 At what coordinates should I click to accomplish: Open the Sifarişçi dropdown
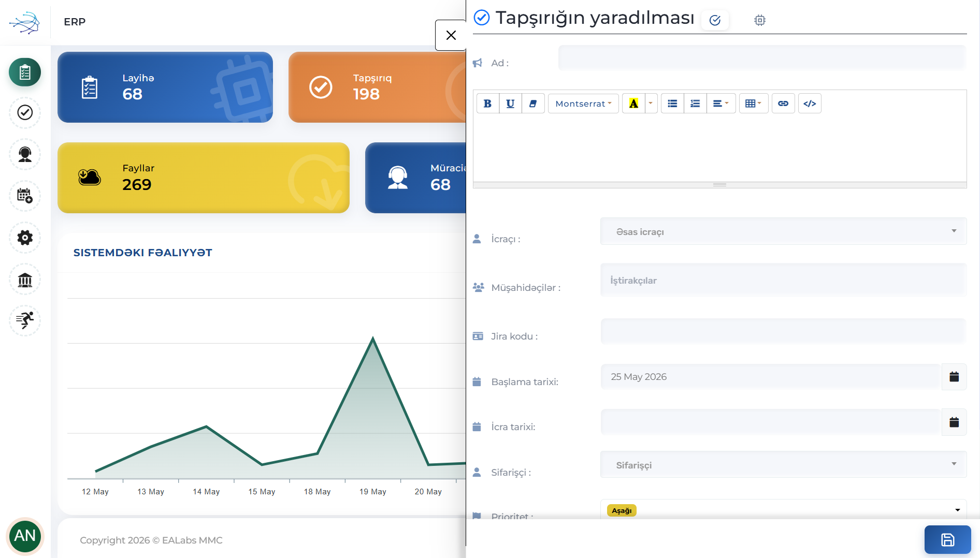pyautogui.click(x=783, y=464)
